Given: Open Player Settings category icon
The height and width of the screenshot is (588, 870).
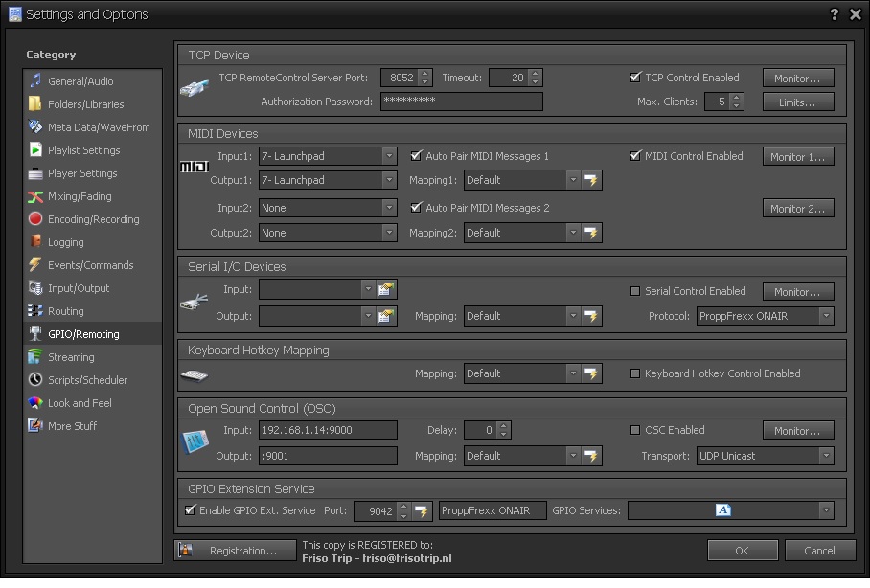Looking at the screenshot, I should coord(34,173).
